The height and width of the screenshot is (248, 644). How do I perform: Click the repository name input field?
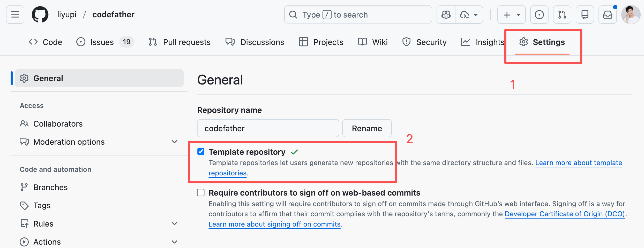point(268,128)
